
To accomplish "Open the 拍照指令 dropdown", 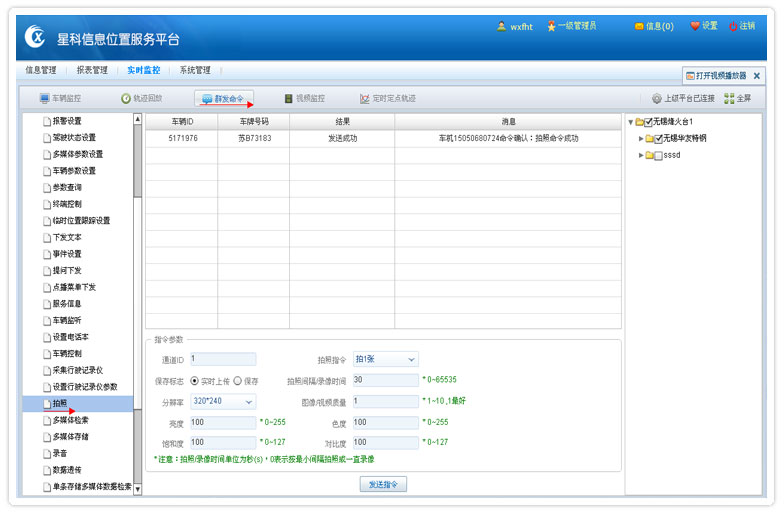I will point(385,359).
